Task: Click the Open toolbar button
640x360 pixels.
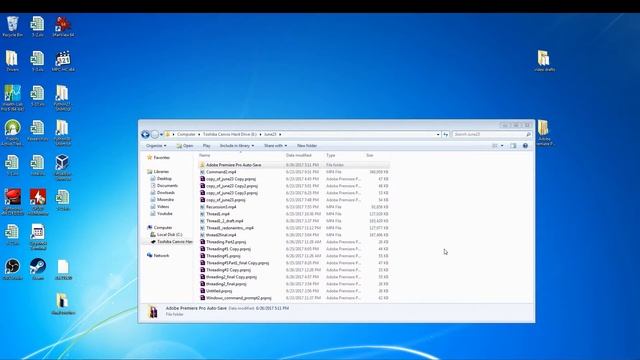Action: pyautogui.click(x=185, y=146)
